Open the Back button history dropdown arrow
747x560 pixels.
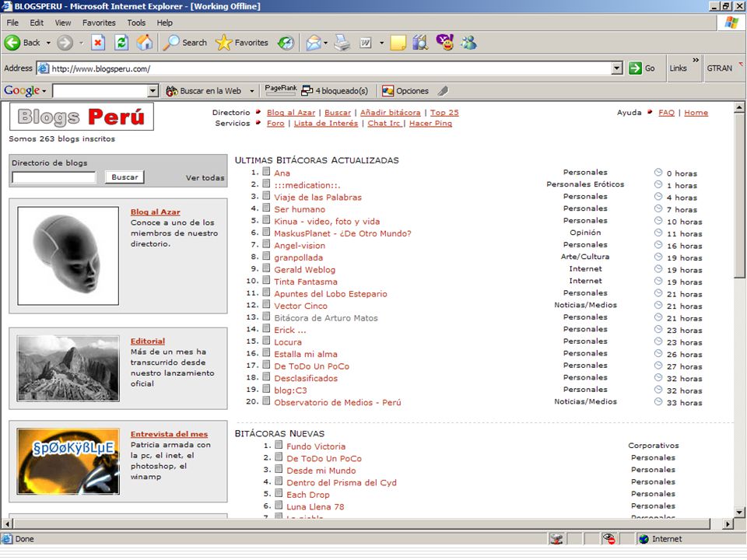[48, 43]
